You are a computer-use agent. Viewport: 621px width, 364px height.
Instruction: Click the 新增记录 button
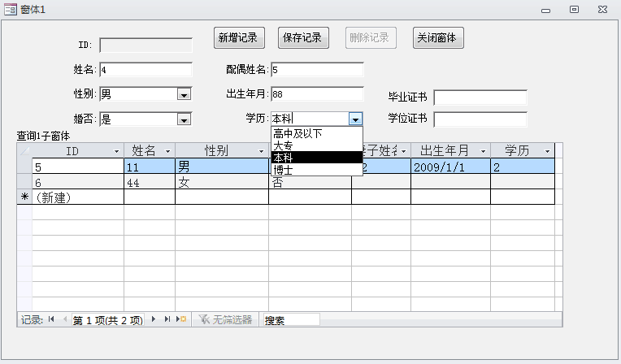click(239, 37)
